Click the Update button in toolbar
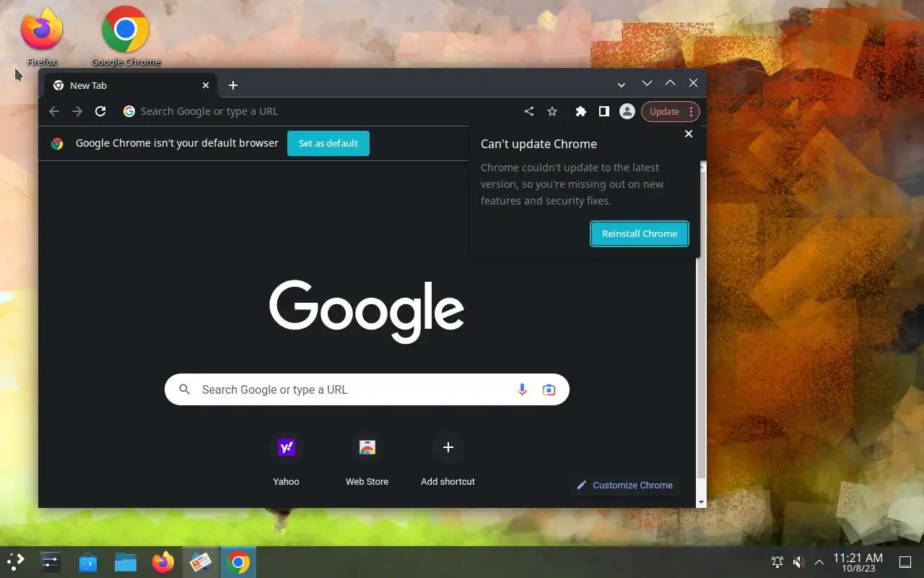The height and width of the screenshot is (578, 924). (664, 111)
